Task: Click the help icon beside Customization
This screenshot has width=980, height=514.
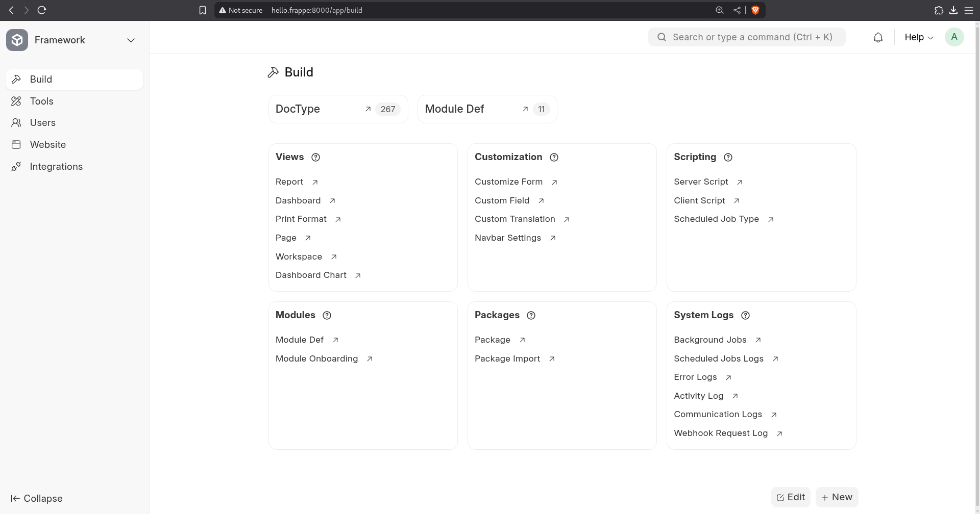Action: (x=554, y=157)
